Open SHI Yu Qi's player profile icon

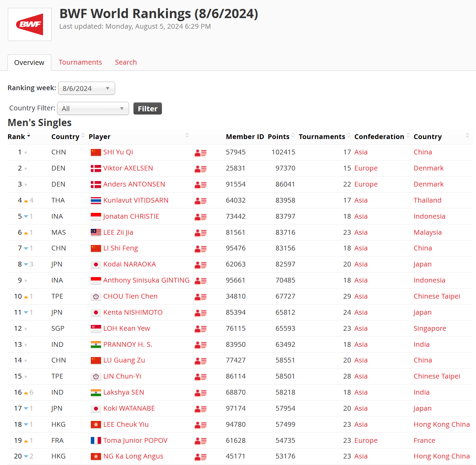coord(200,153)
